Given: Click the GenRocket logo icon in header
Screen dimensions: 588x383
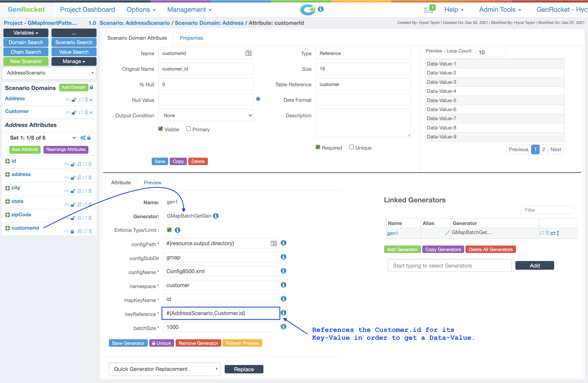Looking at the screenshot, I should (x=308, y=10).
